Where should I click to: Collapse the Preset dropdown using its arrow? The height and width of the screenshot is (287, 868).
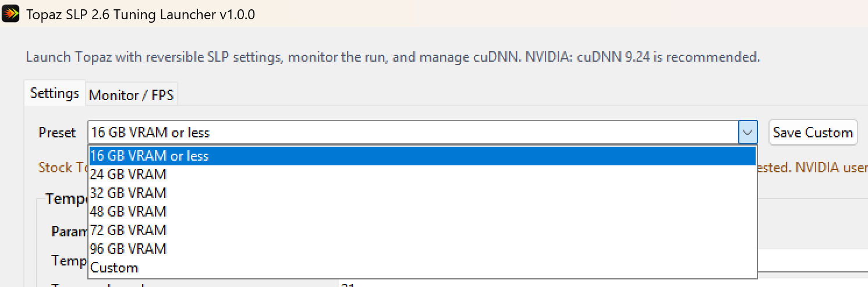(x=747, y=133)
